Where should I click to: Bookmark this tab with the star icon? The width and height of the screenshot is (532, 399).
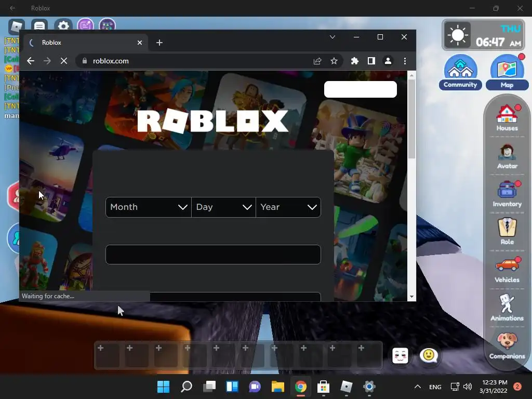pos(334,61)
